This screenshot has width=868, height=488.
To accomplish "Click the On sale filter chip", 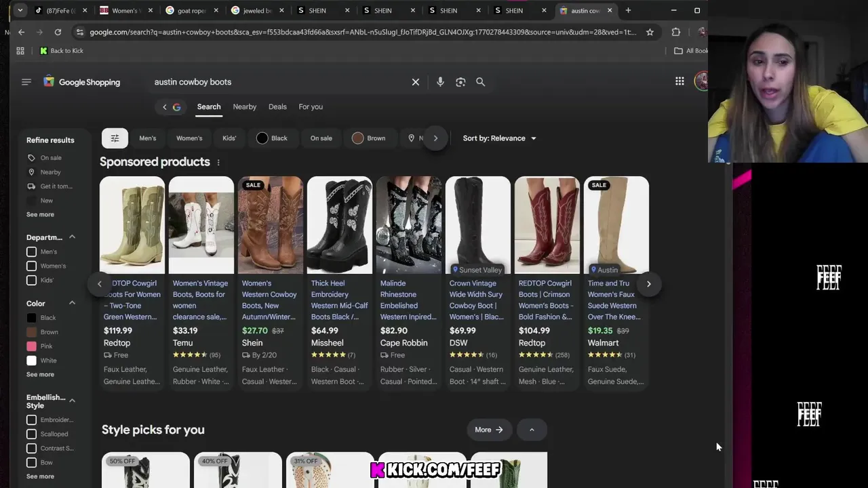I will (x=321, y=138).
